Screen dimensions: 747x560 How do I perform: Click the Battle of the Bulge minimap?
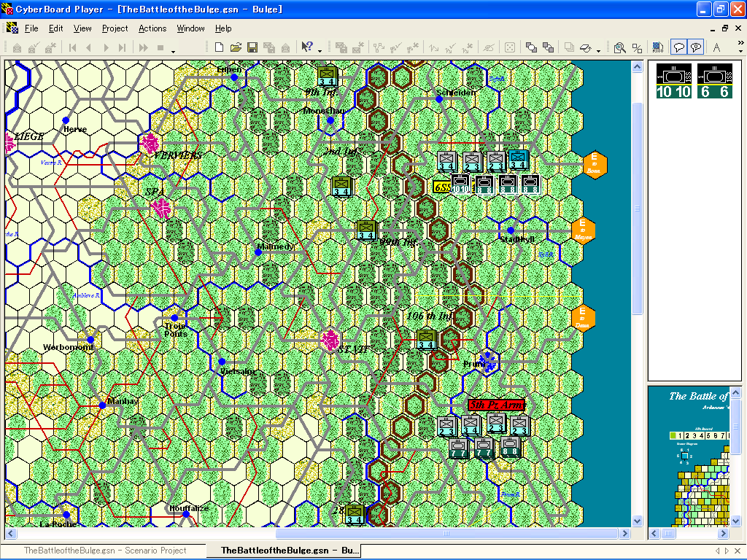coord(689,456)
